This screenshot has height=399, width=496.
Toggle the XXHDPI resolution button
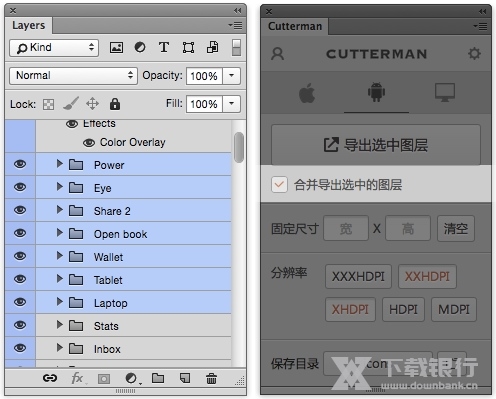pyautogui.click(x=427, y=276)
